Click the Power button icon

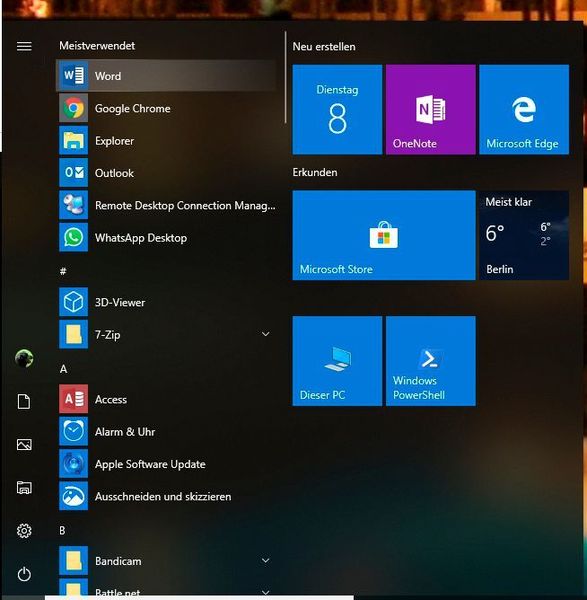point(24,574)
